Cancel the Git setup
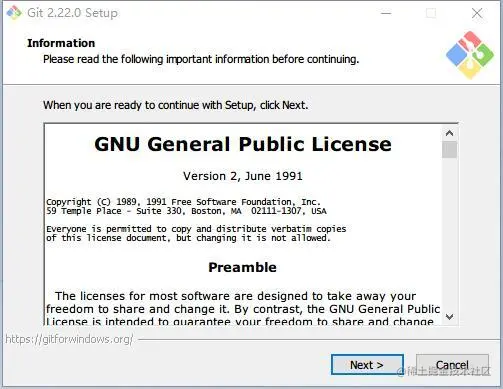 452,365
